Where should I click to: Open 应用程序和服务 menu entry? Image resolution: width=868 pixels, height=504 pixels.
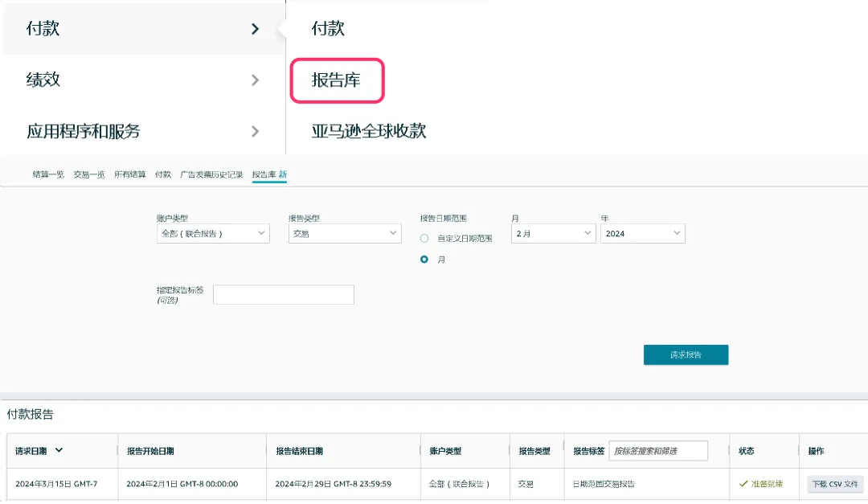pyautogui.click(x=83, y=131)
